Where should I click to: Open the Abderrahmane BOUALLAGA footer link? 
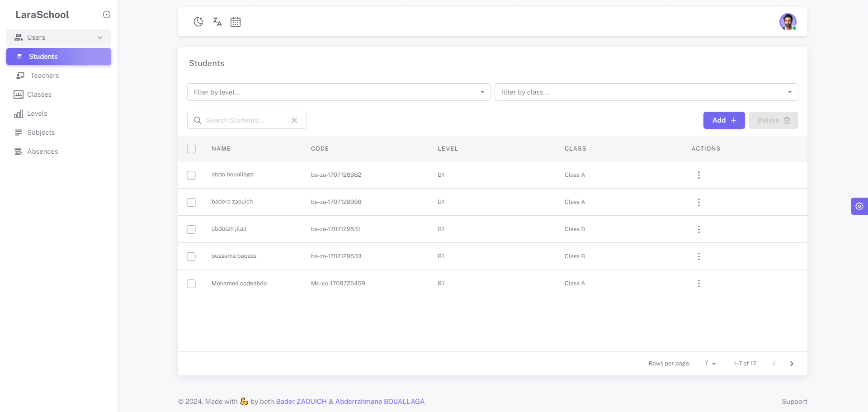380,402
